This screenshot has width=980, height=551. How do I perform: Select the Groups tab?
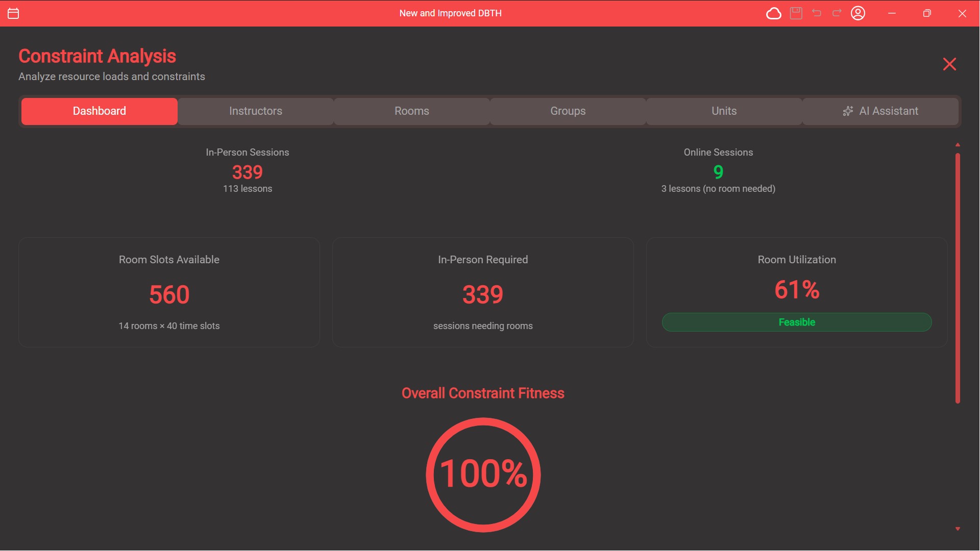pos(568,111)
